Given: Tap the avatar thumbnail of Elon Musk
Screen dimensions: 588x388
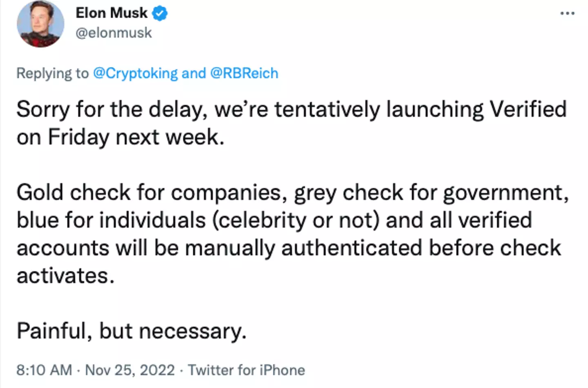Looking at the screenshot, I should click(40, 24).
